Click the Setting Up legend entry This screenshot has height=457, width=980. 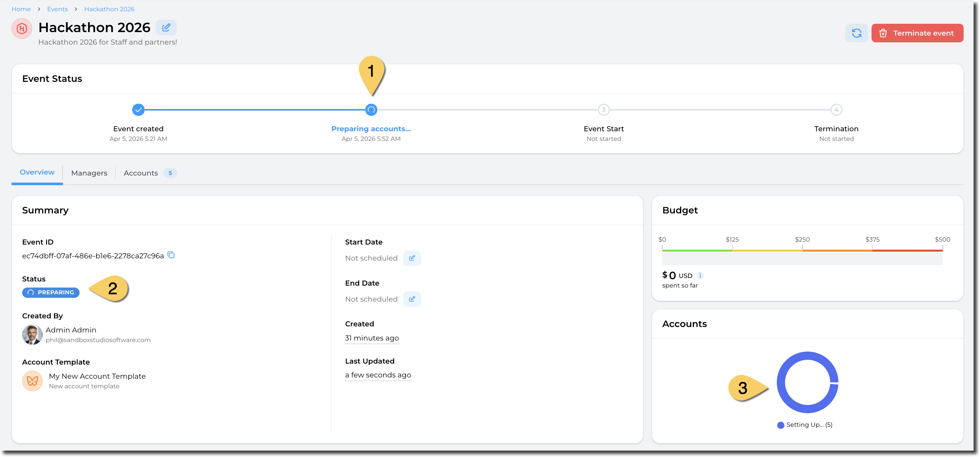804,425
